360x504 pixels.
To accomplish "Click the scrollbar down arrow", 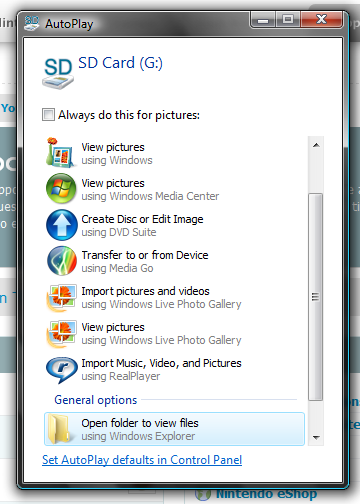I will click(316, 437).
